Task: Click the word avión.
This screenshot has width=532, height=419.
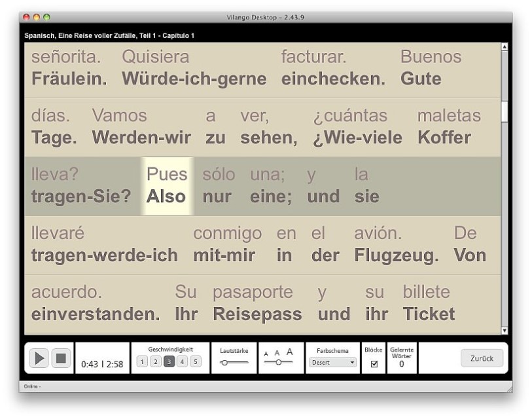Action: [x=378, y=233]
